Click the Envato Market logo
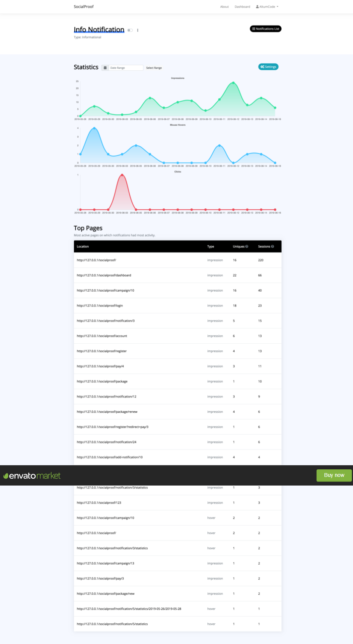Image resolution: width=353 pixels, height=644 pixels. click(32, 476)
